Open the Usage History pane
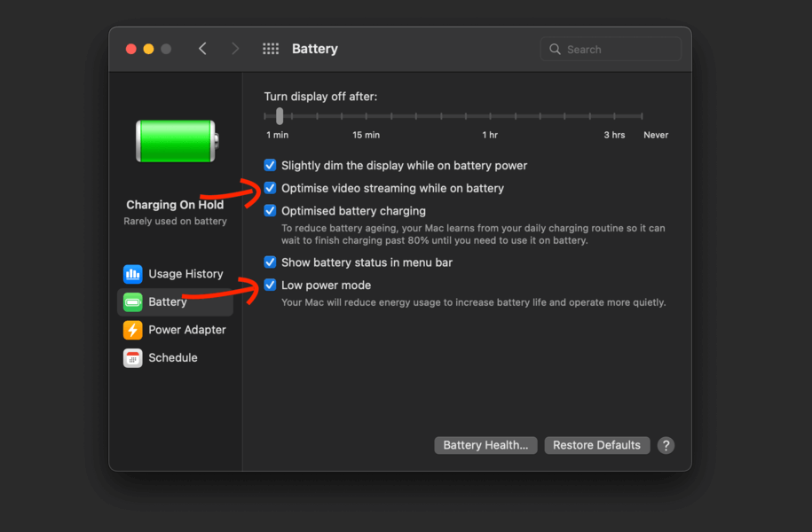The image size is (812, 532). pos(175,274)
